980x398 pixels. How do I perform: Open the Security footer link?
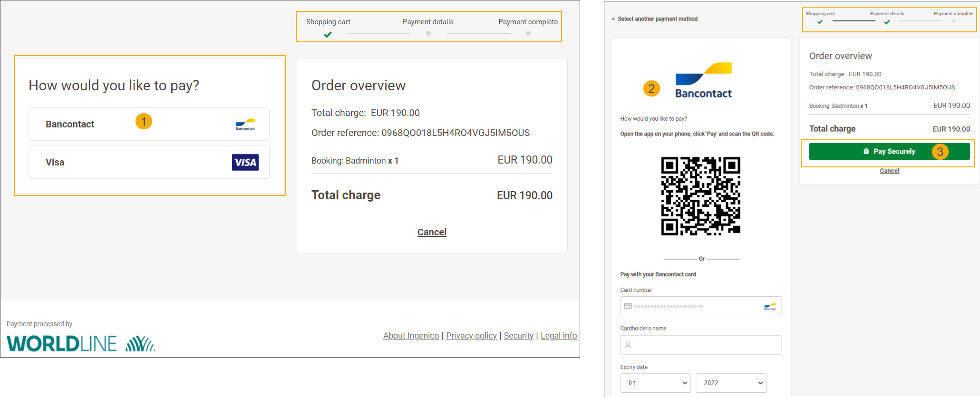tap(518, 336)
